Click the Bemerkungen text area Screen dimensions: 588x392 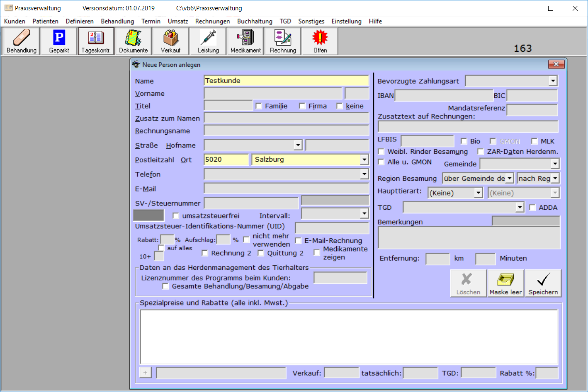(x=469, y=238)
